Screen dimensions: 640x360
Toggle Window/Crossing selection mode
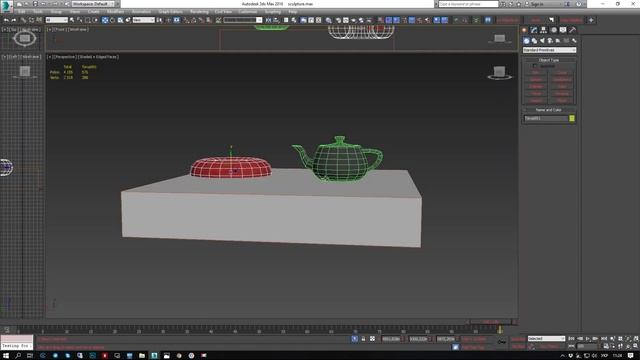(x=95, y=20)
